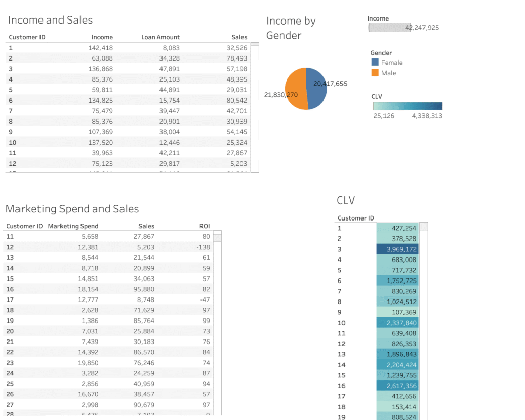
Task: Select the ROI cell showing -138
Action: pyautogui.click(x=204, y=247)
